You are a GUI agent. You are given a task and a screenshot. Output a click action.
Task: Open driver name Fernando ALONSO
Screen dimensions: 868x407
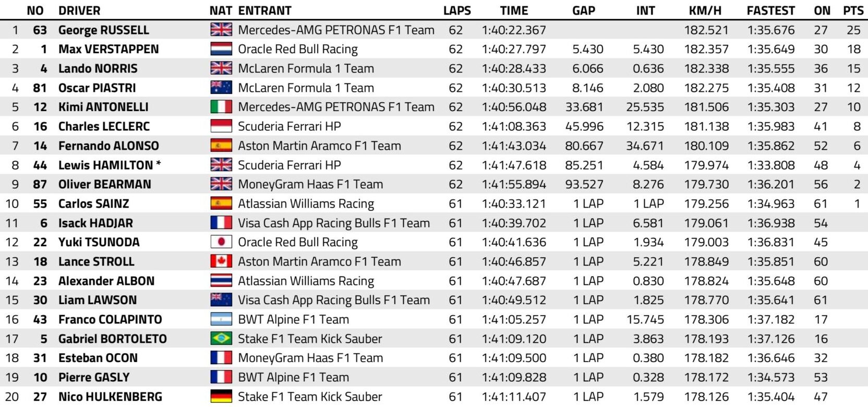pyautogui.click(x=108, y=146)
